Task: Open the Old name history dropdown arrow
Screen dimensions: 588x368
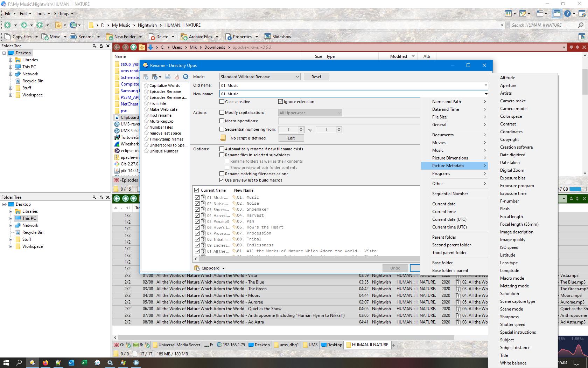Action: point(485,86)
